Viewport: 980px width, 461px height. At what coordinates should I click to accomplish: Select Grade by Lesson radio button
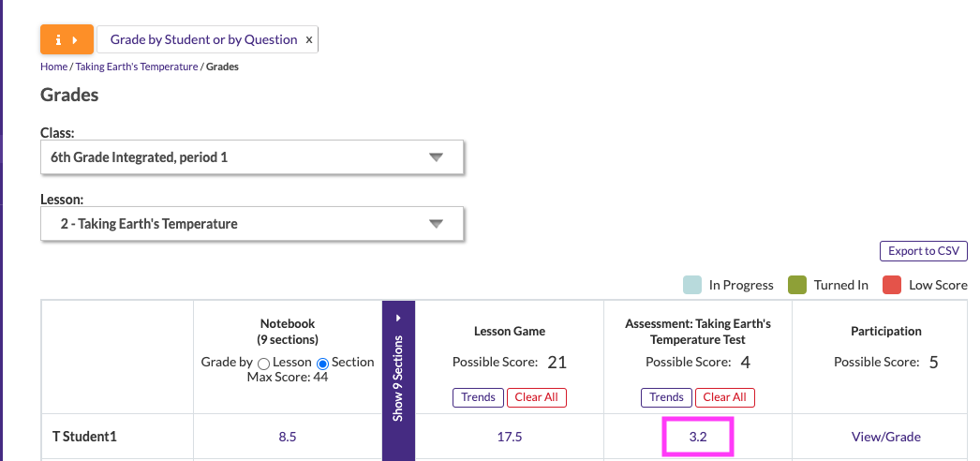(263, 363)
